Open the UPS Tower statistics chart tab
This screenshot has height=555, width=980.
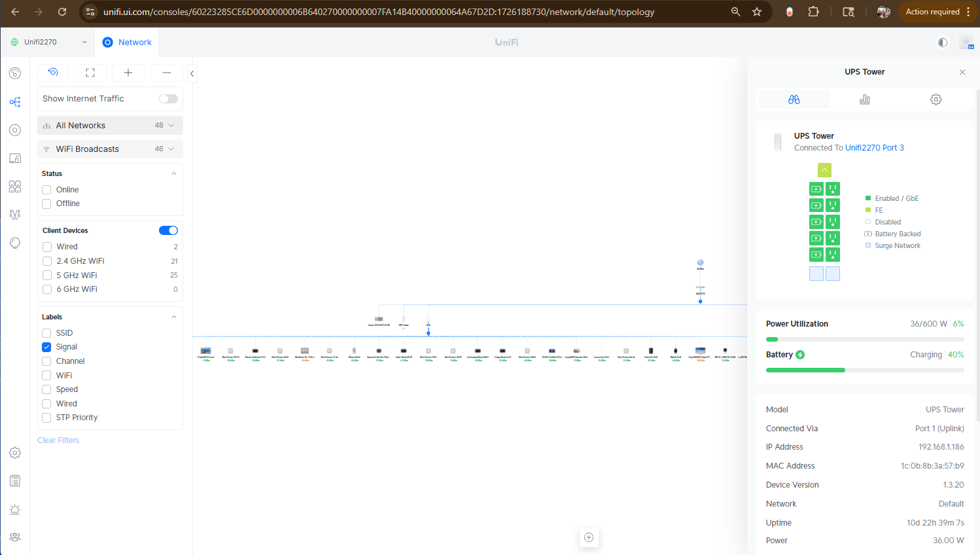click(864, 99)
